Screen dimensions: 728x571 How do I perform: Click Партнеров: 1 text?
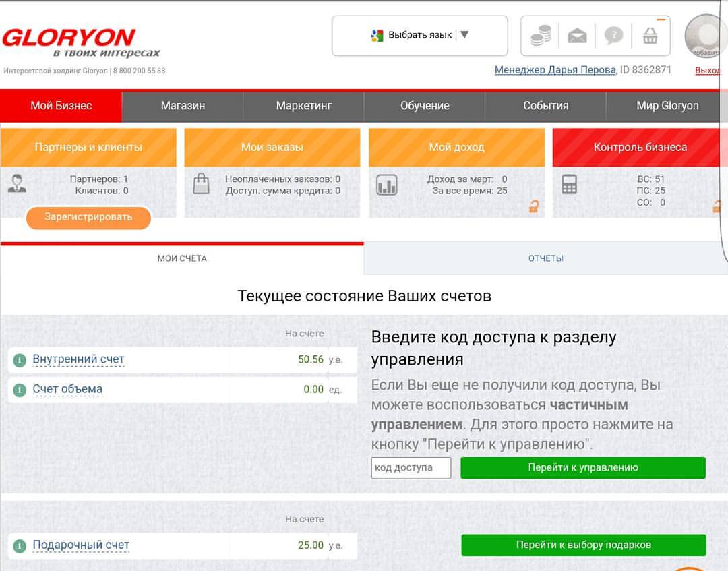[x=99, y=179]
